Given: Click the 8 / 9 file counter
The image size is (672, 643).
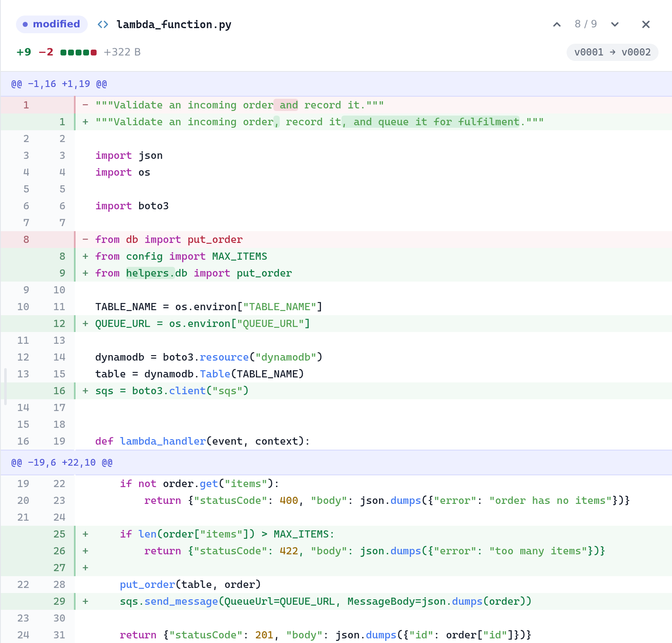Looking at the screenshot, I should pyautogui.click(x=586, y=24).
